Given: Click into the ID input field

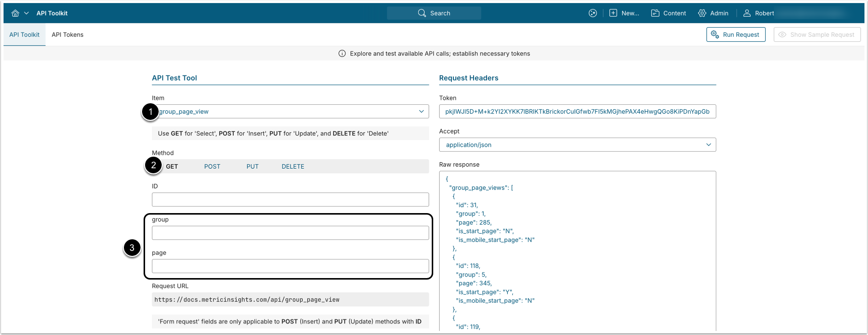Looking at the screenshot, I should tap(290, 199).
